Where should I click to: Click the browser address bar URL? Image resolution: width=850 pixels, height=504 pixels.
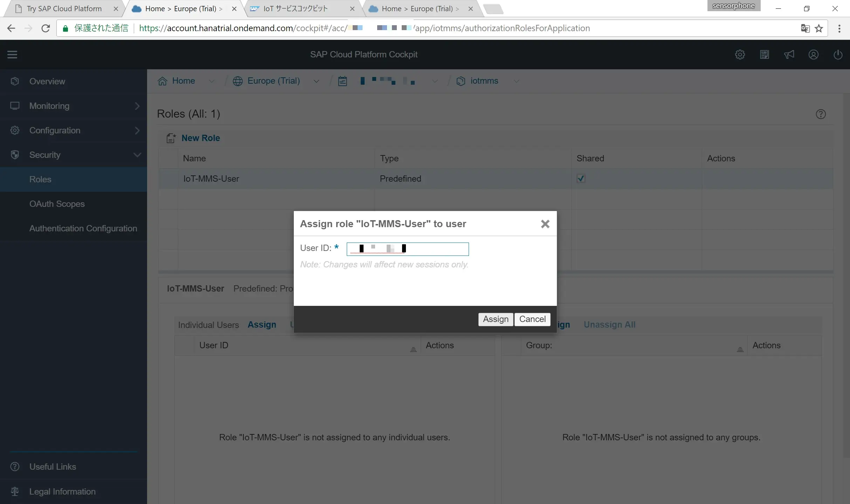coord(364,28)
